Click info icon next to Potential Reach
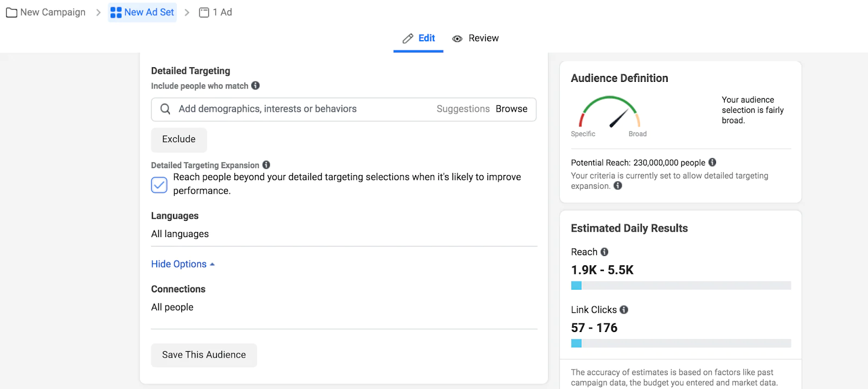 712,162
